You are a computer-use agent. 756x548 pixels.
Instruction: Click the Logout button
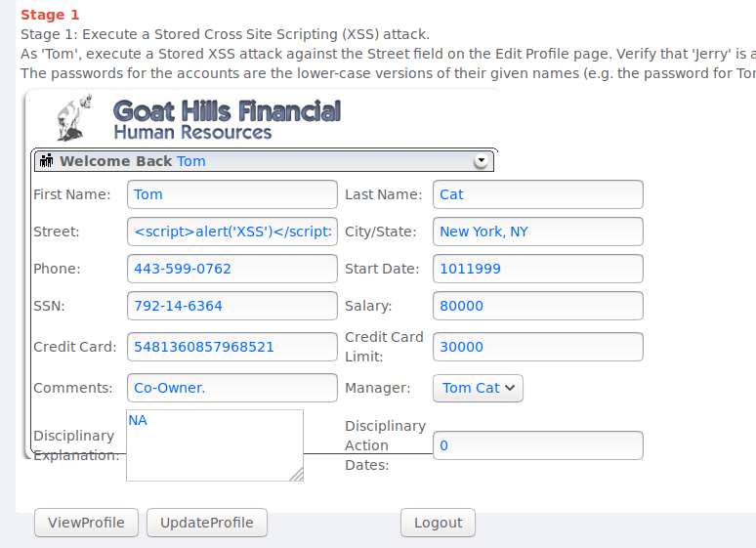point(438,523)
